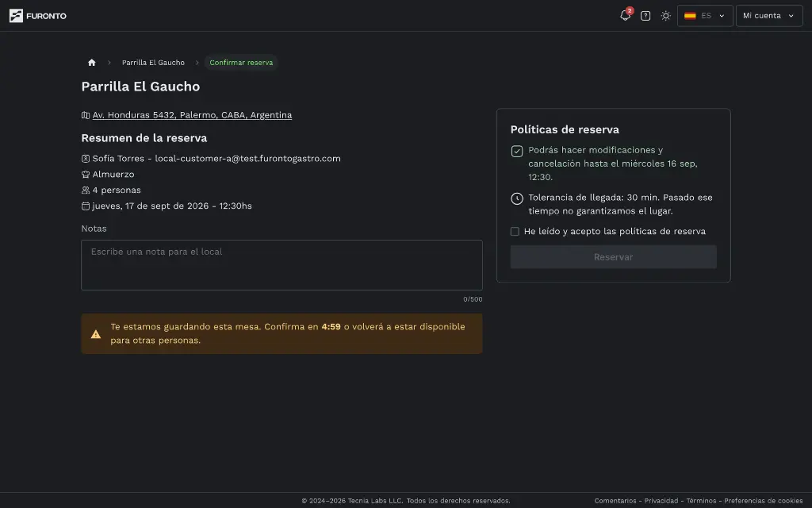Open Parrilla El Gaucho breadcrumb
Viewport: 812px width, 508px height.
153,62
